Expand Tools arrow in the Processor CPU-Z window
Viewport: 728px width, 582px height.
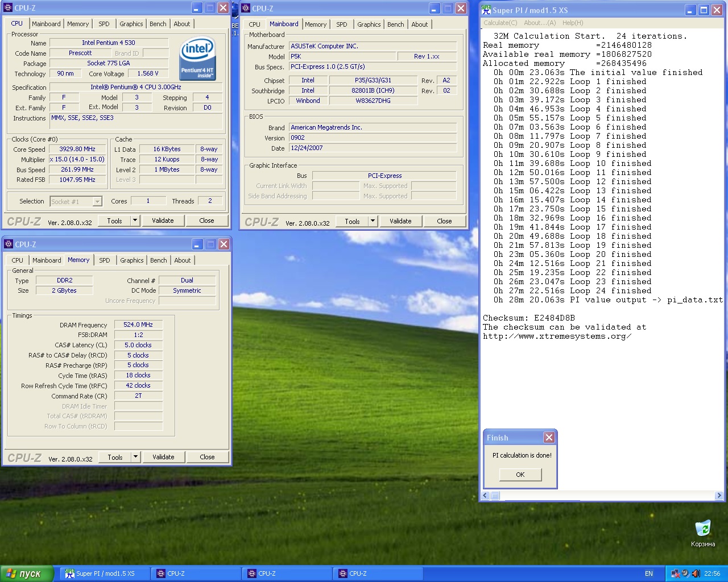[135, 221]
